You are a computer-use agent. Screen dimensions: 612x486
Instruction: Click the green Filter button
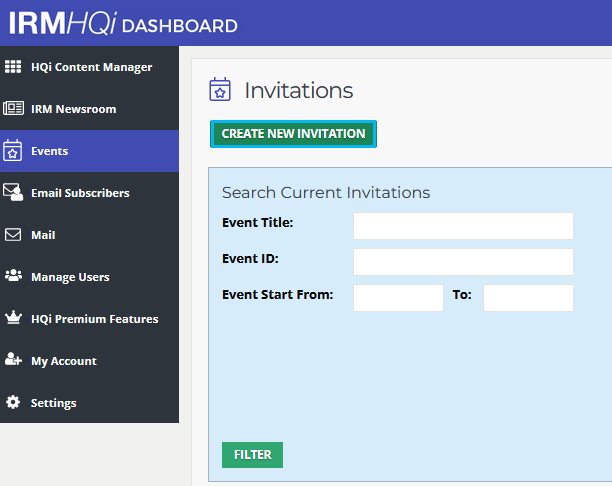click(x=253, y=455)
